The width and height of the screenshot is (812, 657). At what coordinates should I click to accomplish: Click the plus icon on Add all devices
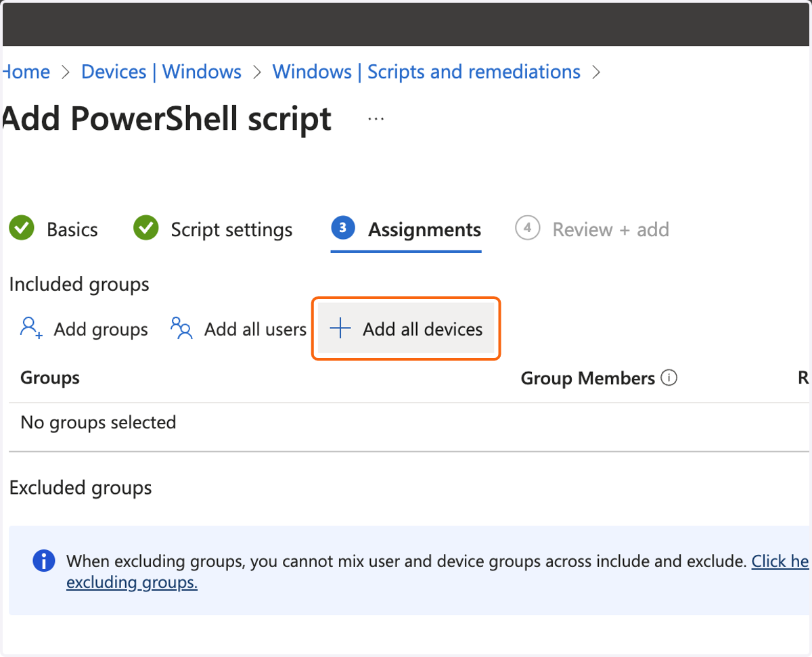340,329
